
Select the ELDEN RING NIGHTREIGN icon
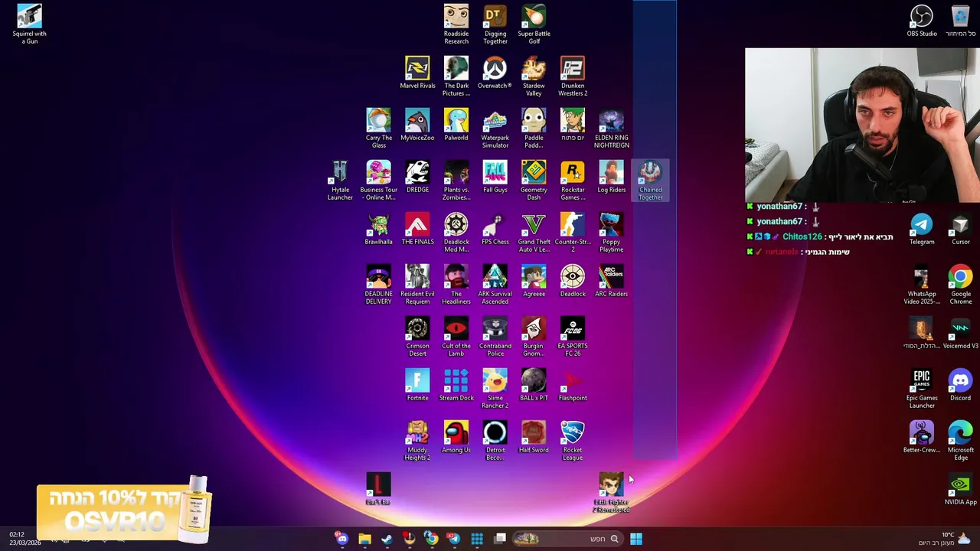(x=611, y=129)
